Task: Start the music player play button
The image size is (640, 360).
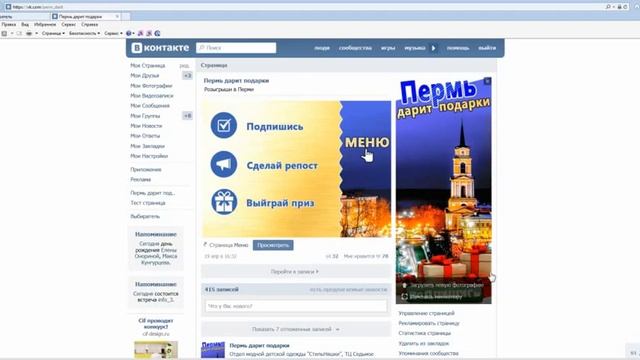Action: (433, 48)
